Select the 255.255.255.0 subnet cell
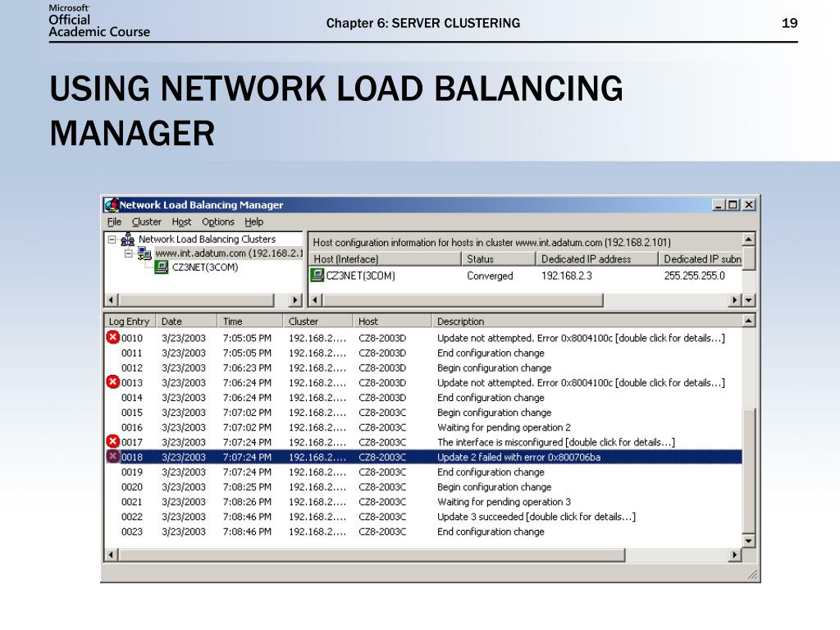 [694, 276]
